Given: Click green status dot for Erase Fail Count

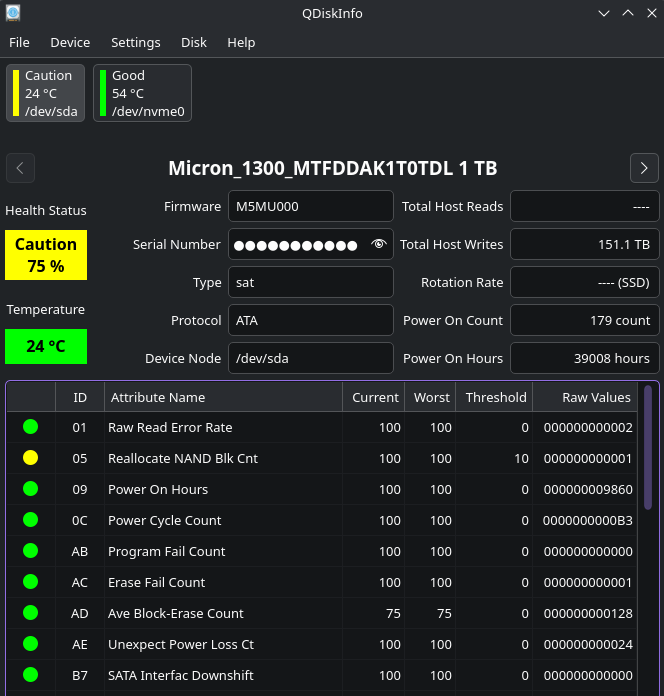Looking at the screenshot, I should pyautogui.click(x=30, y=582).
